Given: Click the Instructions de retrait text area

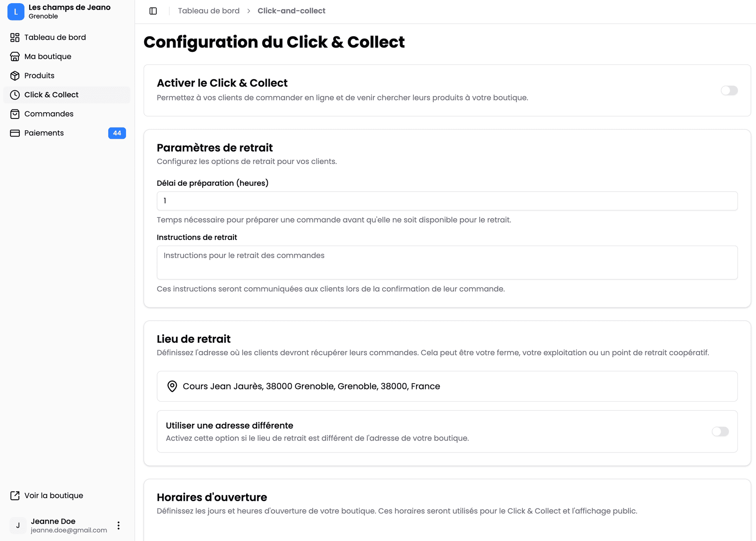Looking at the screenshot, I should click(x=447, y=262).
